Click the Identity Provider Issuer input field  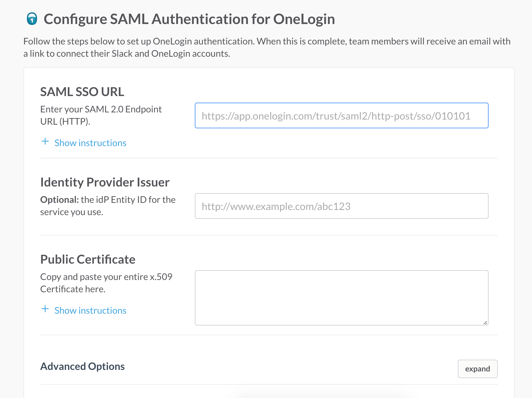click(341, 206)
